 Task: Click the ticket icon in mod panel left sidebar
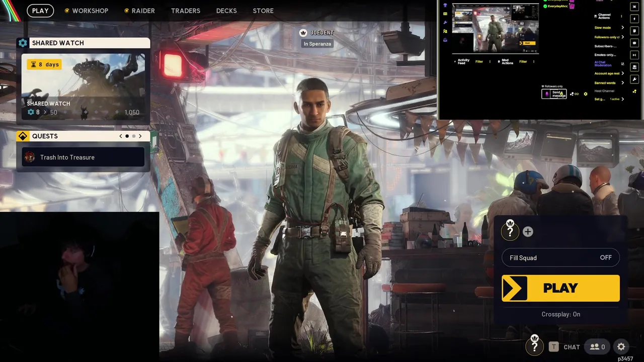(445, 14)
